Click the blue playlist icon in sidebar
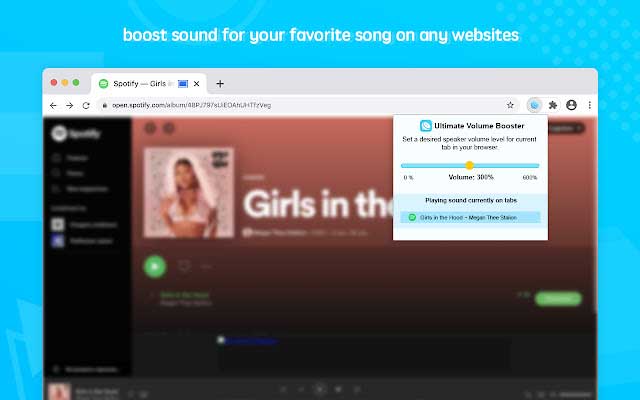640x400 pixels. pyautogui.click(x=58, y=241)
